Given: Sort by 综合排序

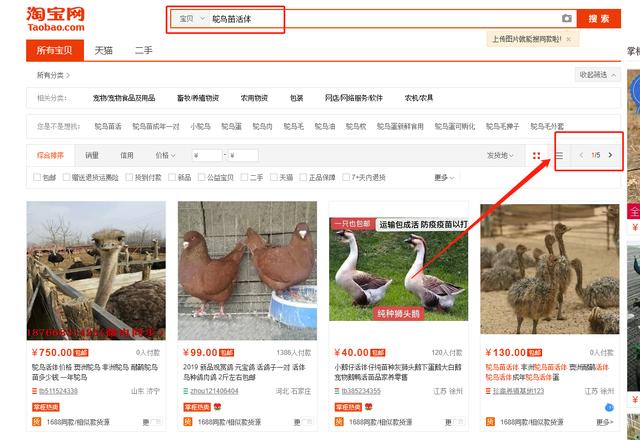Looking at the screenshot, I should [51, 156].
